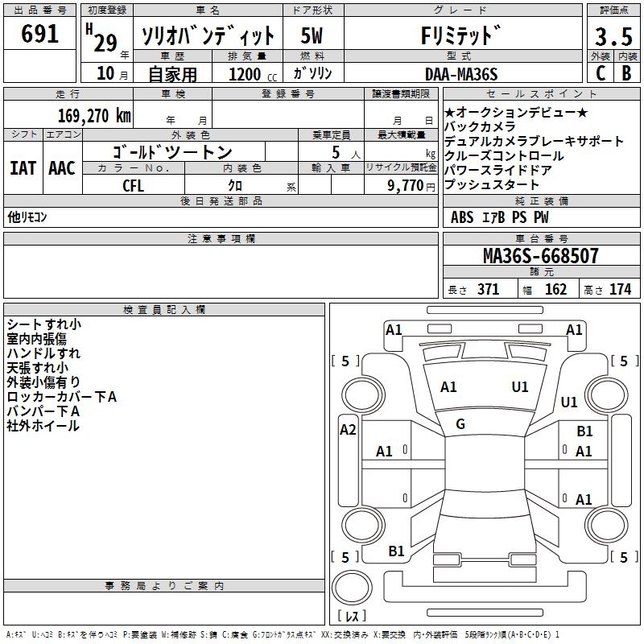
Task: Select width value 162
Action: [x=555, y=289]
